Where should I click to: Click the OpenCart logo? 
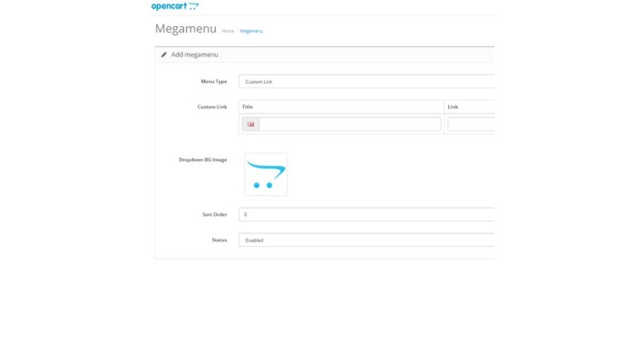tap(175, 6)
